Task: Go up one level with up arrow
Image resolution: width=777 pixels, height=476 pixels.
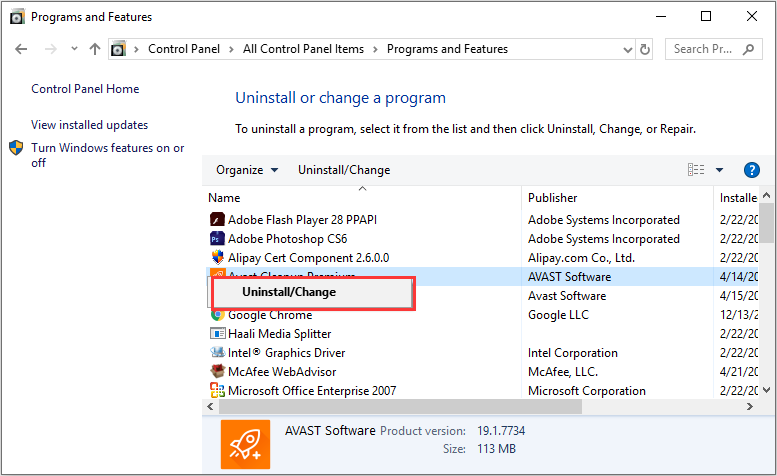Action: tap(95, 49)
